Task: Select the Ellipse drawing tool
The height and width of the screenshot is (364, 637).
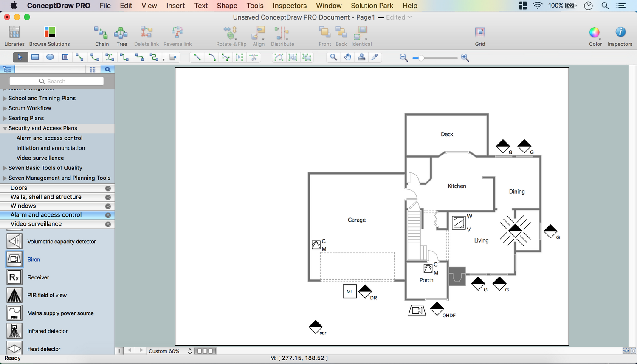Action: coord(50,57)
